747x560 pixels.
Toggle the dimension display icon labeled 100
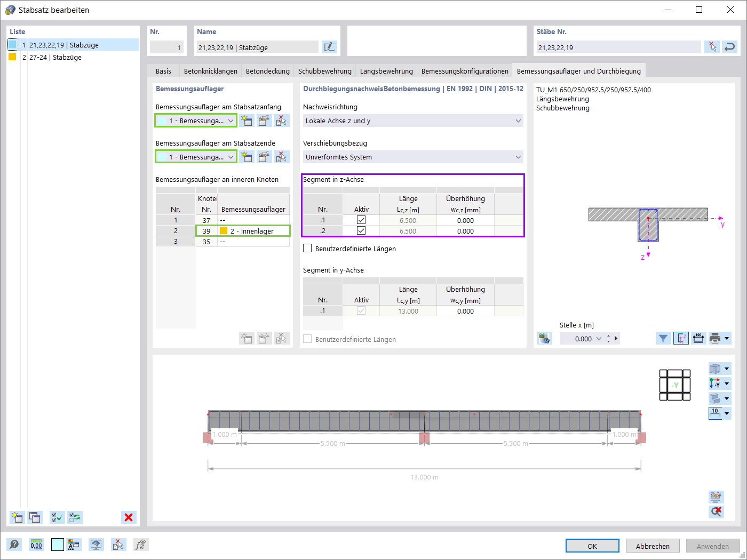698,338
